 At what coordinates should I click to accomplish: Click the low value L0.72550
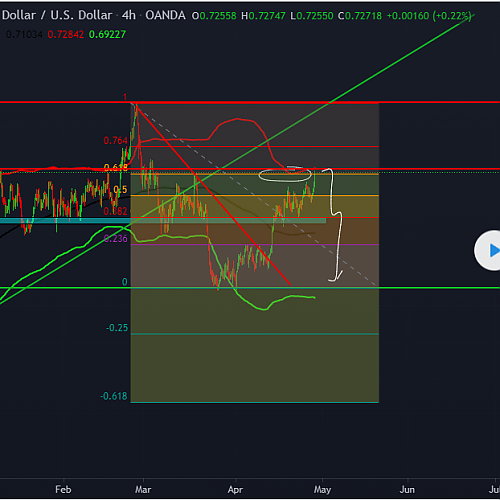(312, 16)
